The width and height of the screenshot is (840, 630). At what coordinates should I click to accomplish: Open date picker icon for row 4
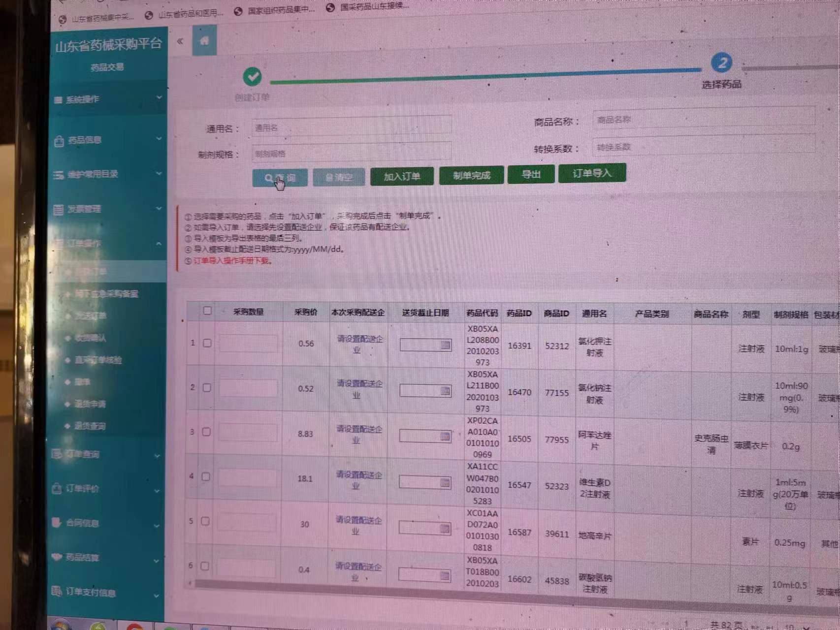(x=445, y=482)
